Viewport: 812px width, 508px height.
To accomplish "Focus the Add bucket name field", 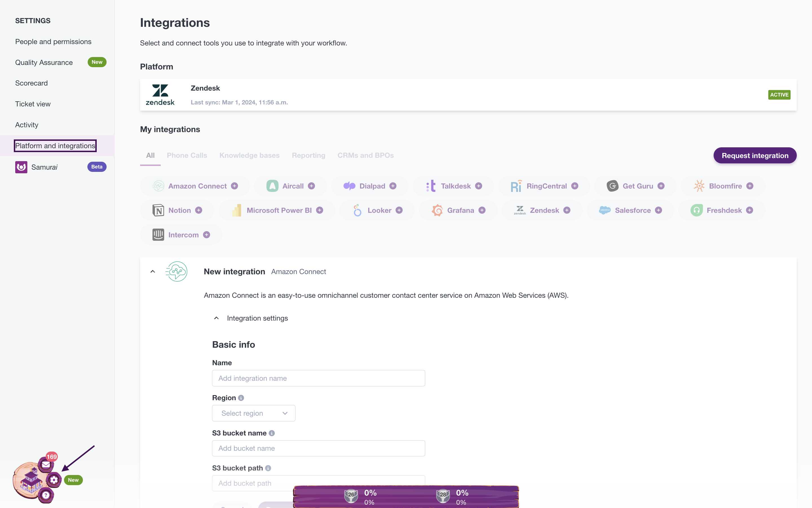I will point(318,448).
